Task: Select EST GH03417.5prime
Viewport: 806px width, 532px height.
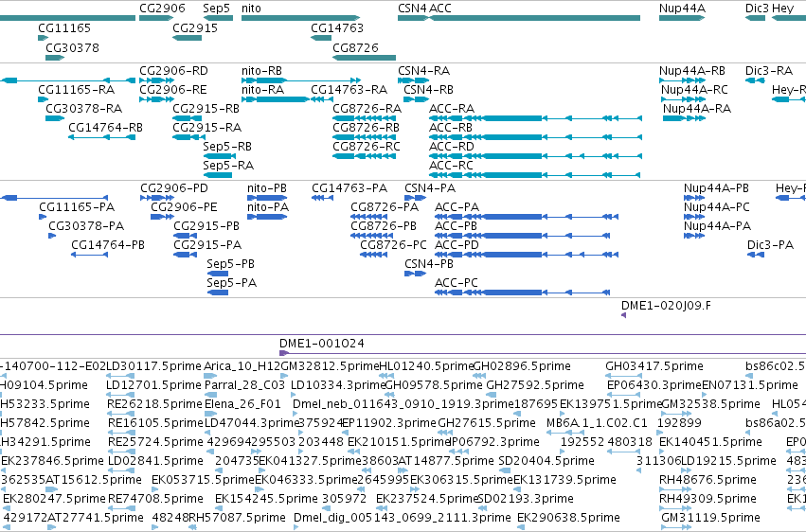Action: (654, 366)
